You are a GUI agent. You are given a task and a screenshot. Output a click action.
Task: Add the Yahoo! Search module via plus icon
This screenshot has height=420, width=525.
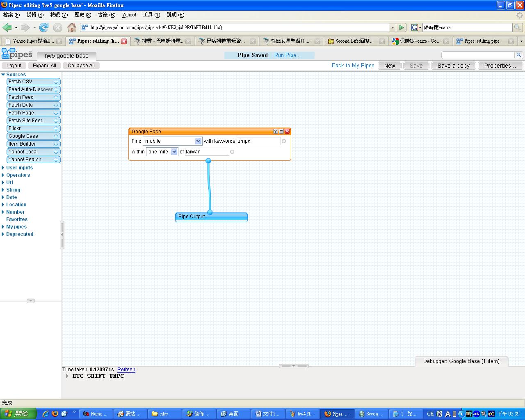pos(56,160)
